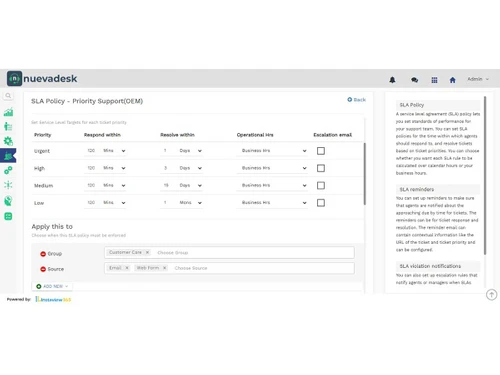This screenshot has height=375, width=500.
Task: Open the sidebar bar chart reports icon
Action: 8,112
